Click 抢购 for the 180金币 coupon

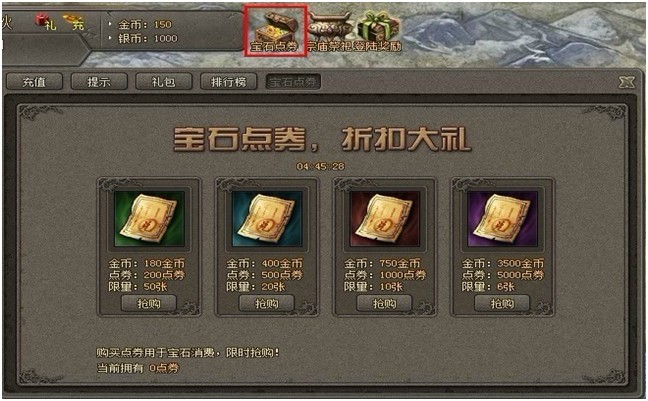[149, 304]
